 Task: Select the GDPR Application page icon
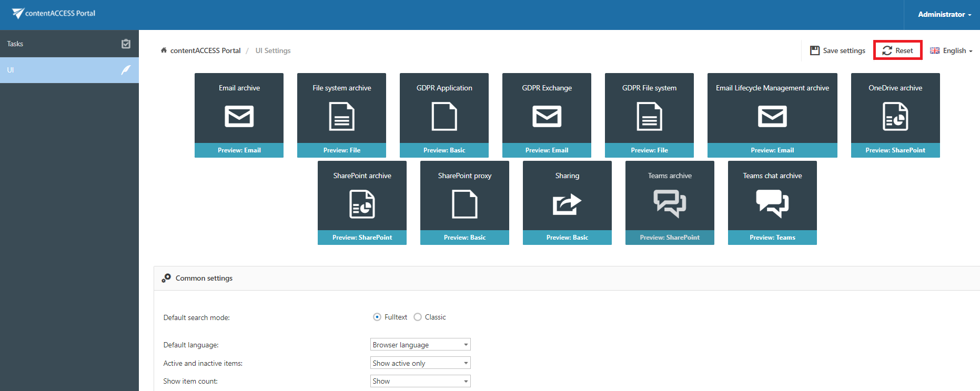(444, 116)
